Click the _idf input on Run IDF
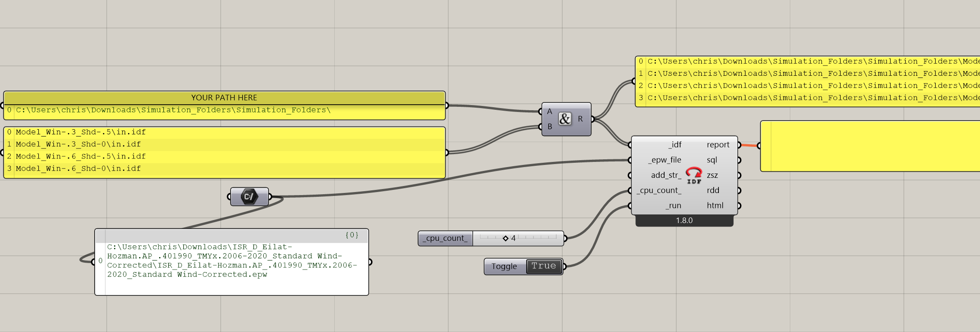 point(675,145)
